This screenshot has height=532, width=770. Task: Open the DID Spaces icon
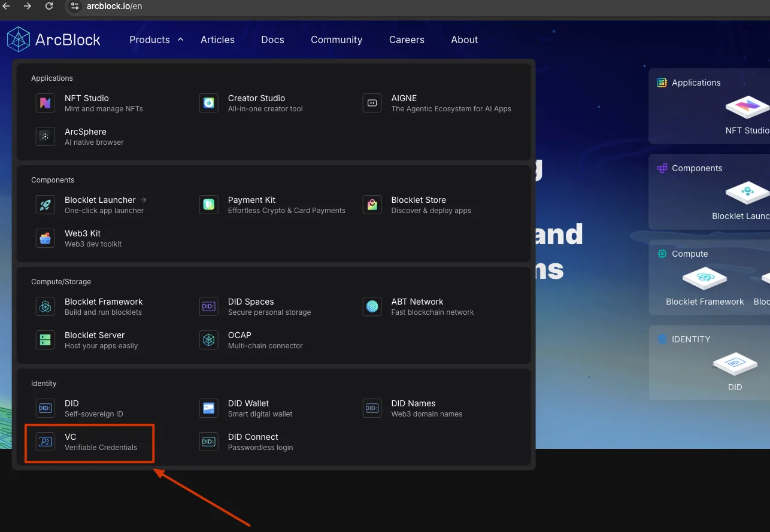(208, 306)
